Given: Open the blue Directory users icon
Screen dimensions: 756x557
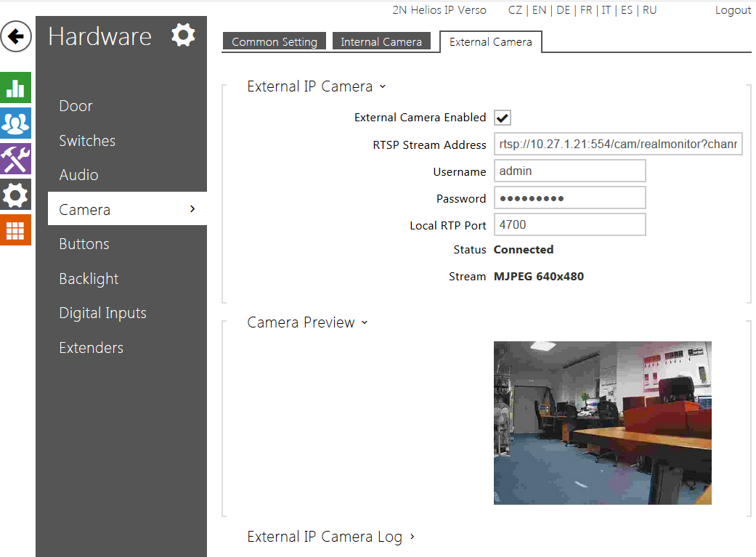Looking at the screenshot, I should [x=16, y=123].
